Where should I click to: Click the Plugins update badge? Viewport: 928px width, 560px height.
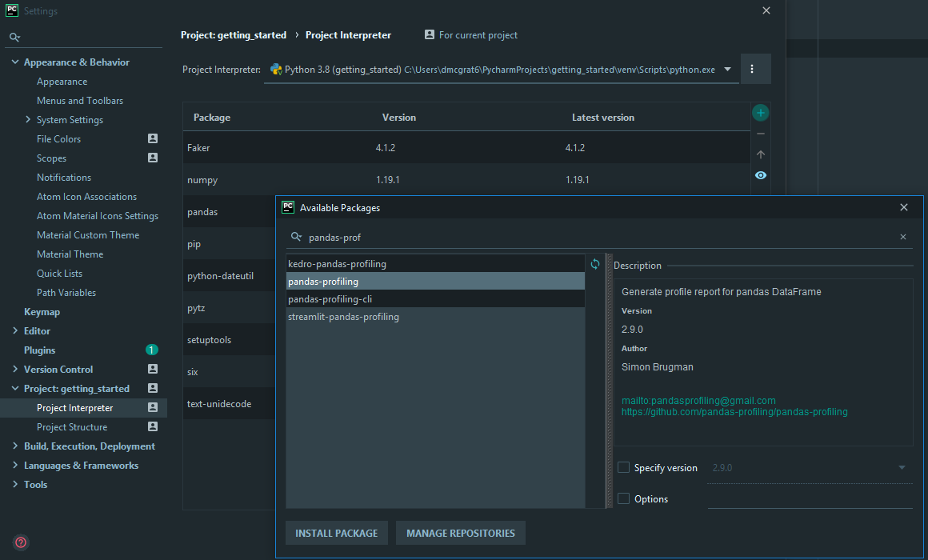(x=152, y=350)
